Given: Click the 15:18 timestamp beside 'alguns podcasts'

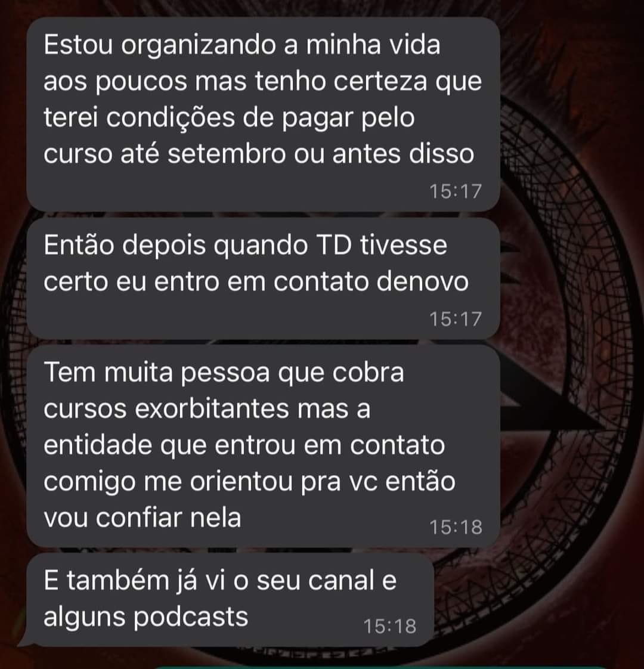Looking at the screenshot, I should (389, 626).
